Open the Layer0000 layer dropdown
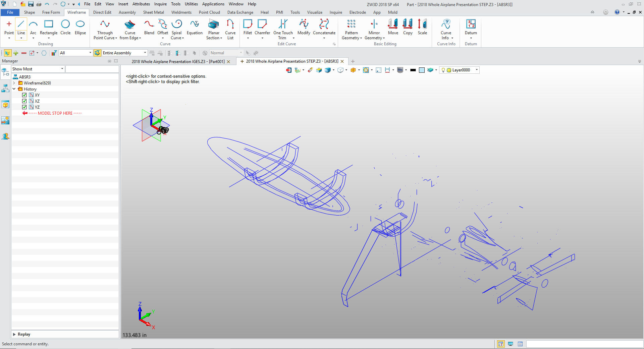Image resolution: width=644 pixels, height=349 pixels. tap(477, 70)
